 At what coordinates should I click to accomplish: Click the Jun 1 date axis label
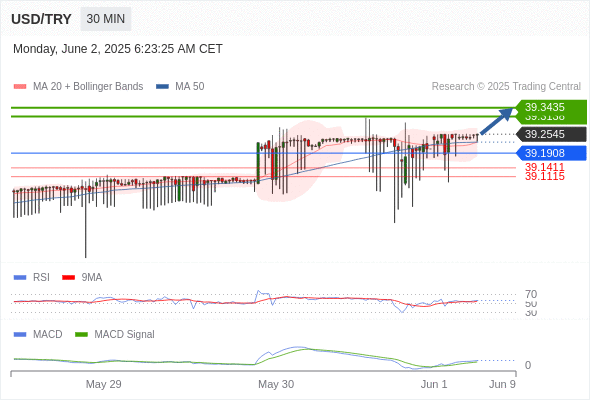click(x=434, y=384)
